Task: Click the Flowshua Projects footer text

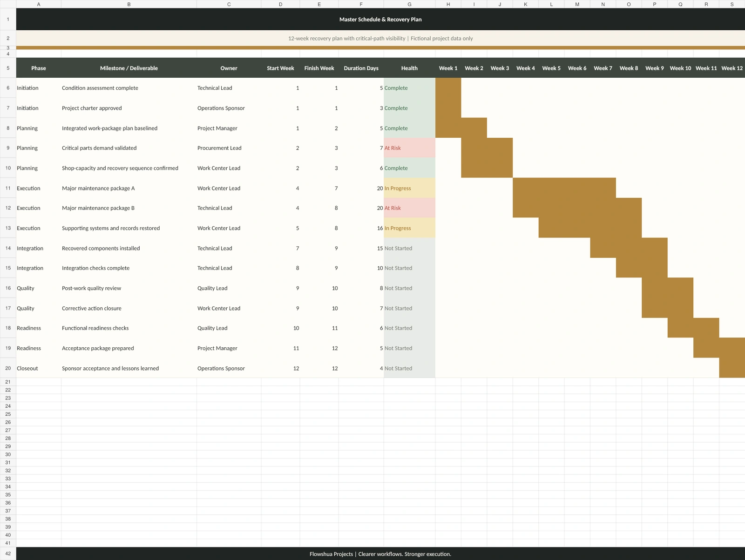Action: (380, 554)
